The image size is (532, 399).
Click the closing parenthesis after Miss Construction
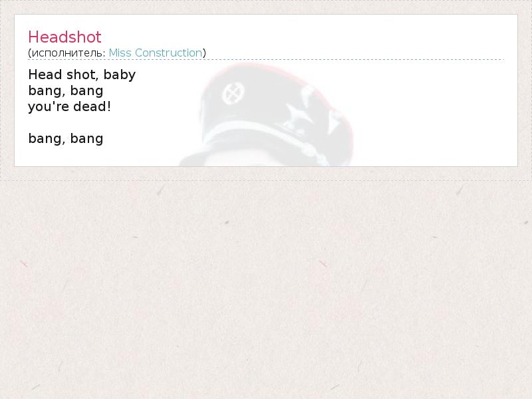[x=204, y=53]
